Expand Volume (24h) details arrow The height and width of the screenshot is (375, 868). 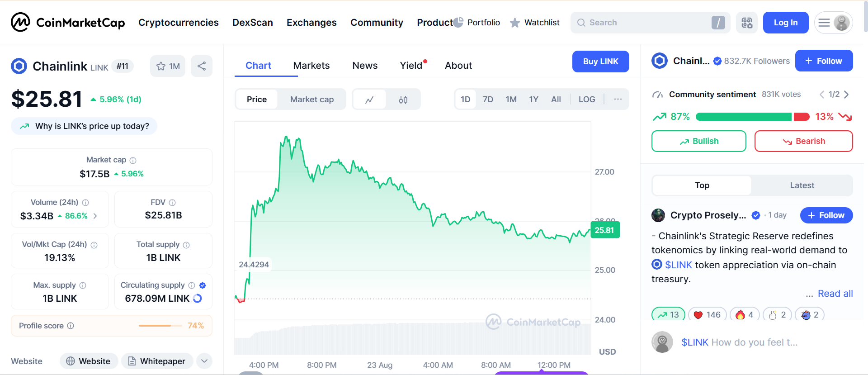(95, 216)
